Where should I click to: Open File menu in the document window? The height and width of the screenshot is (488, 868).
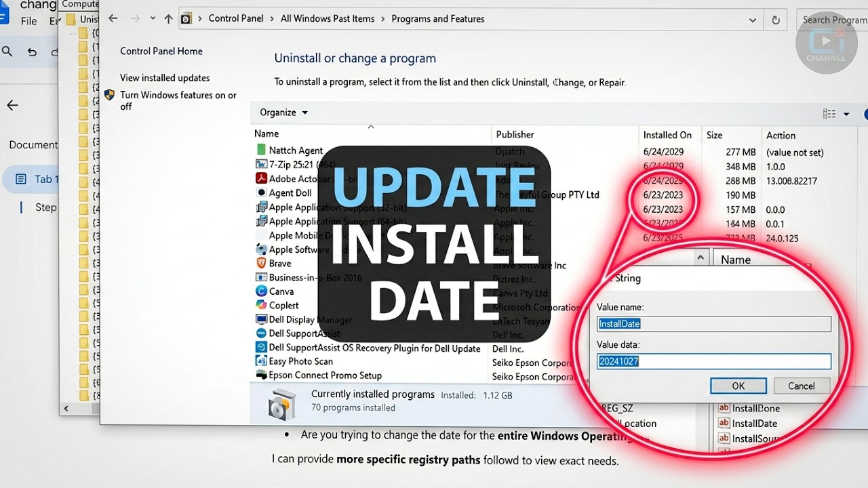(x=29, y=21)
